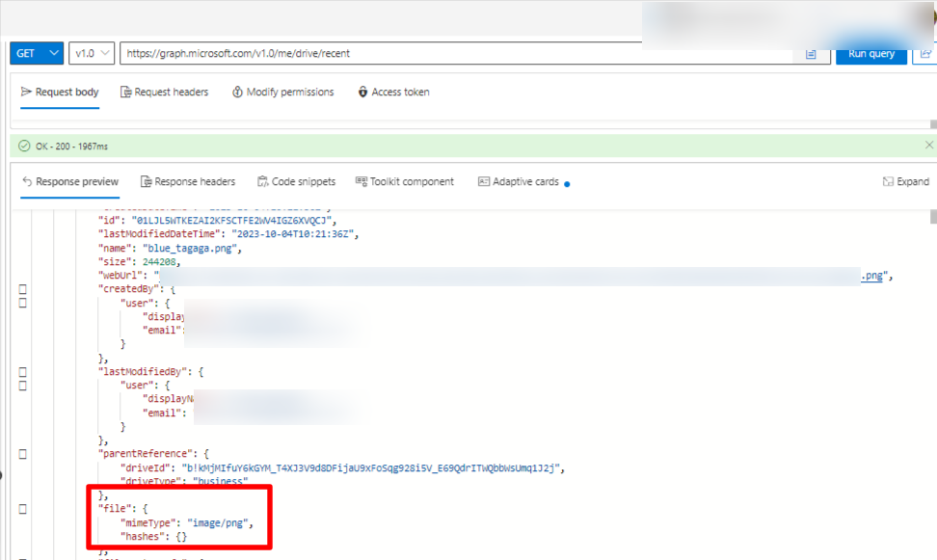Open the v1.0 API version dropdown
The height and width of the screenshot is (560, 937).
(92, 53)
